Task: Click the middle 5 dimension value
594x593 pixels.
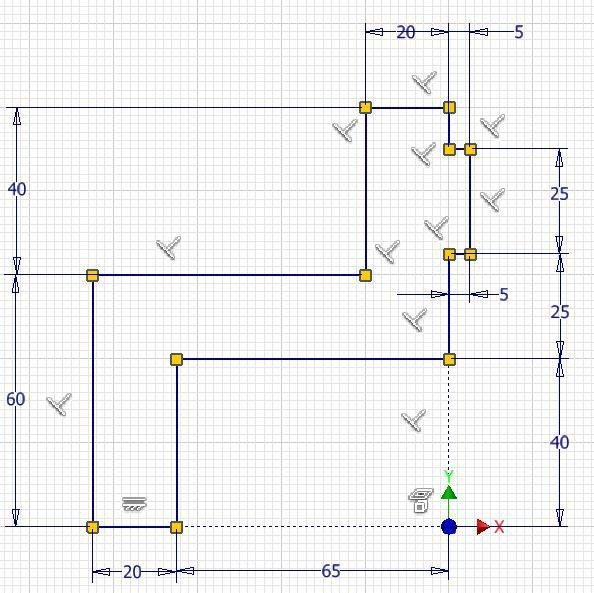Action: [503, 294]
